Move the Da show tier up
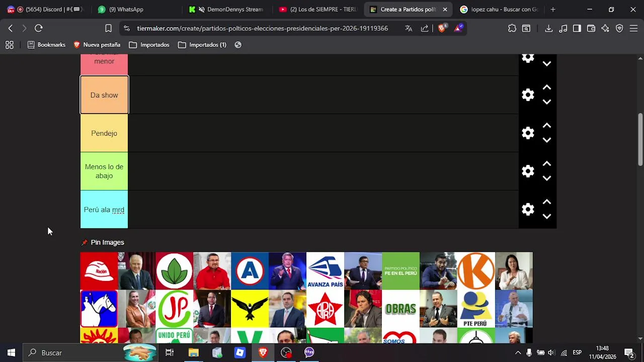 coord(547,87)
